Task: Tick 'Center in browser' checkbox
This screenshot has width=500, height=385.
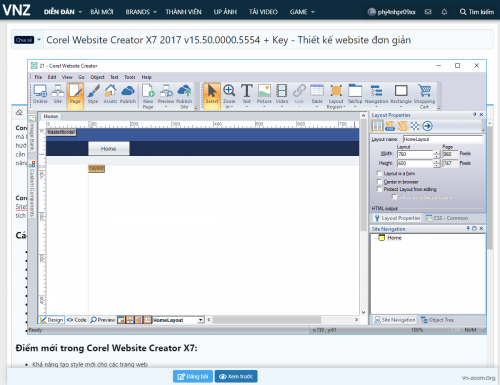Action: (x=379, y=182)
